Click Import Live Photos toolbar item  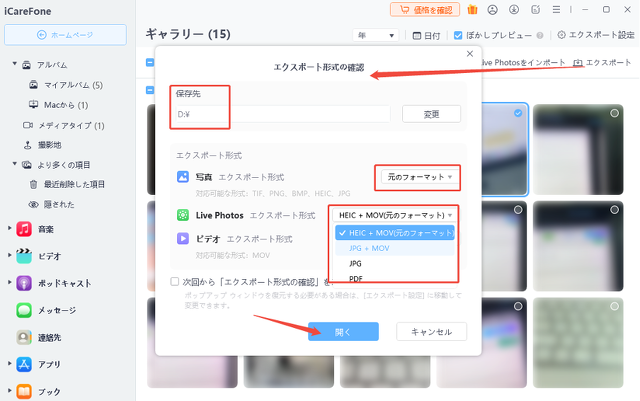coord(524,62)
